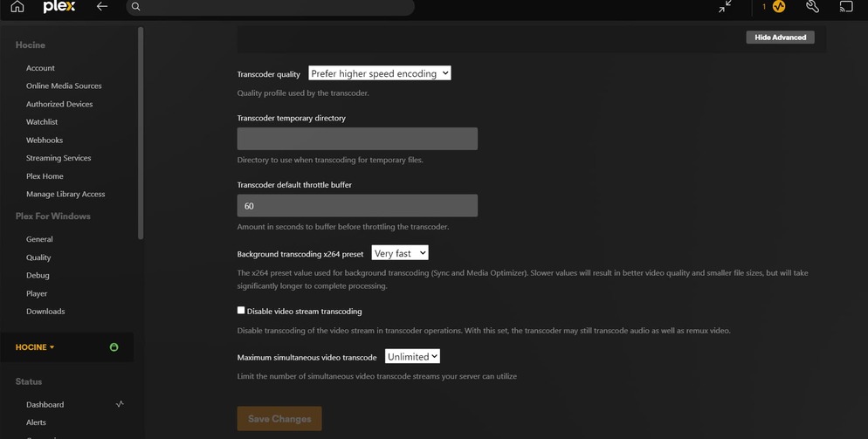Image resolution: width=868 pixels, height=439 pixels.
Task: Click the Plex For Windows heading
Action: coord(52,216)
